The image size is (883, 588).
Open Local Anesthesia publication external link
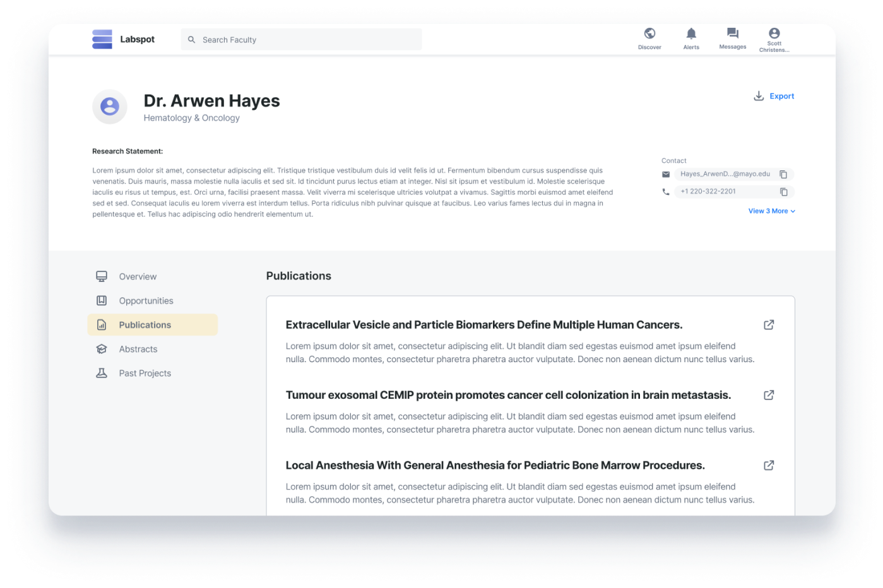click(x=769, y=465)
